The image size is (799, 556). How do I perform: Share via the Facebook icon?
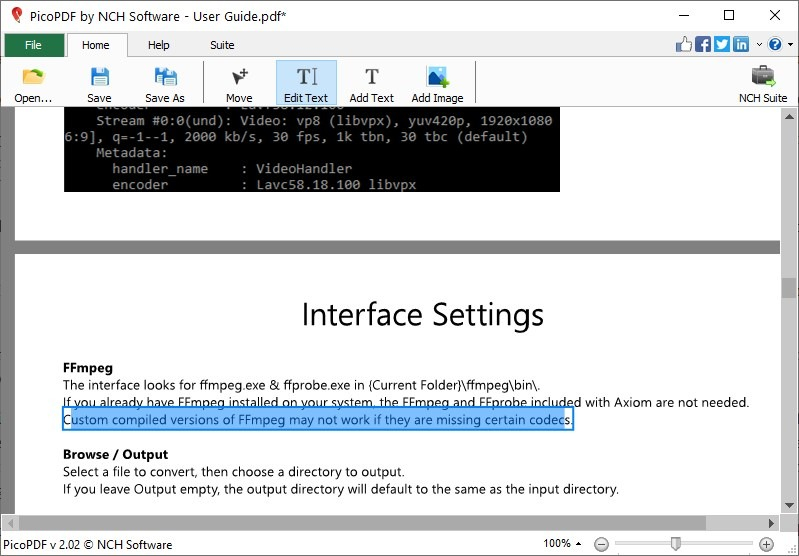(x=703, y=44)
